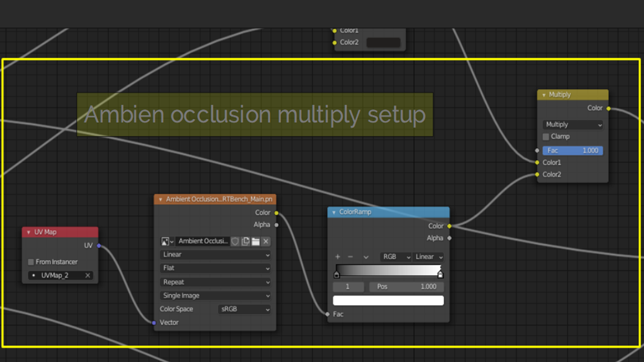This screenshot has height=362, width=644.
Task: Open the Multiply blend type dropdown
Action: pyautogui.click(x=573, y=125)
